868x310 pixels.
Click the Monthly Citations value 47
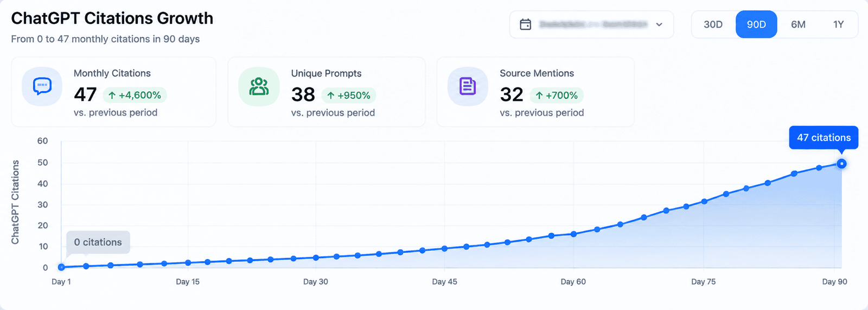[85, 94]
